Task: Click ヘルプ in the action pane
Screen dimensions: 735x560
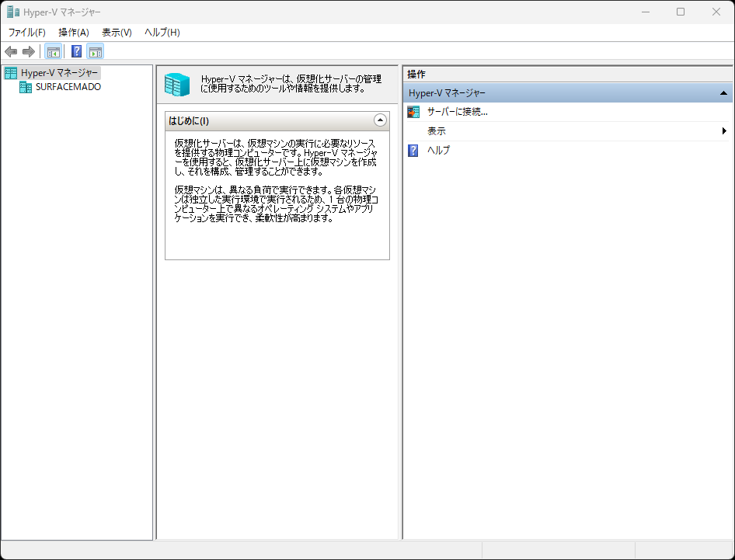Action: tap(439, 150)
